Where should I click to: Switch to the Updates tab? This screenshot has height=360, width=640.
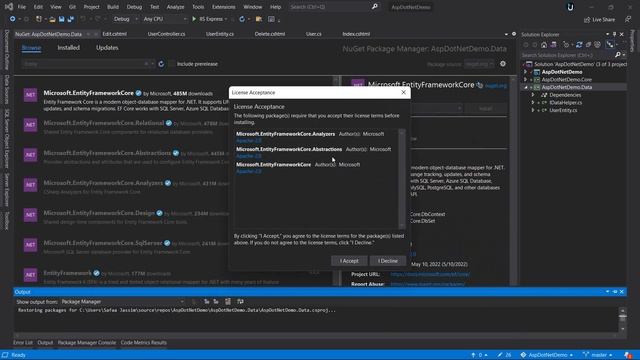click(x=107, y=48)
